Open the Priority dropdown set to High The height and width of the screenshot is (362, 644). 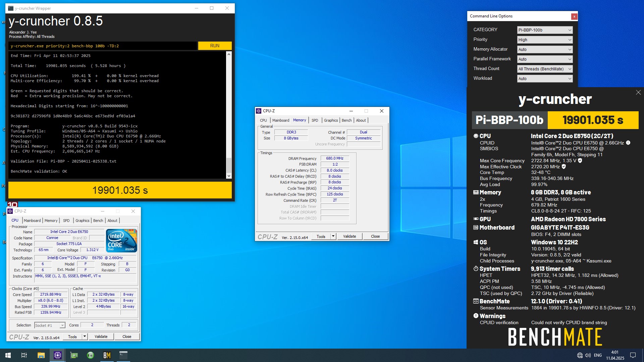[x=545, y=40]
